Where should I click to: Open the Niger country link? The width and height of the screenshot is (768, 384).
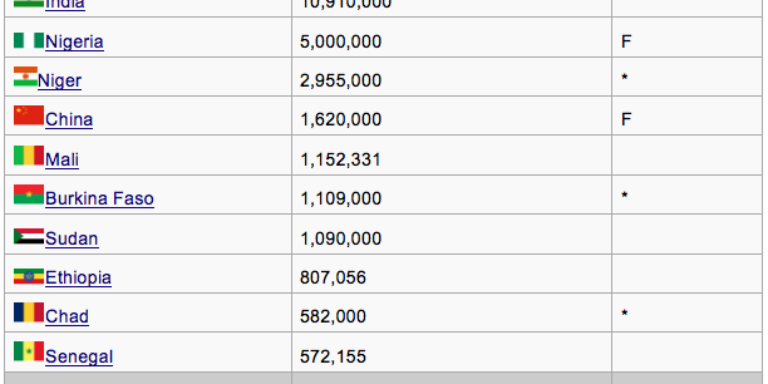pos(59,81)
